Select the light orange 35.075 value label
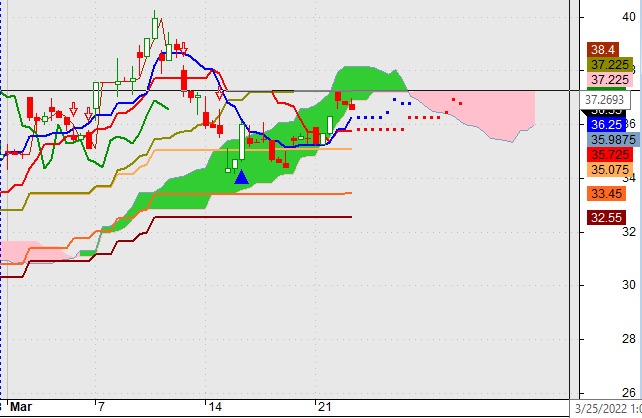 tap(610, 169)
